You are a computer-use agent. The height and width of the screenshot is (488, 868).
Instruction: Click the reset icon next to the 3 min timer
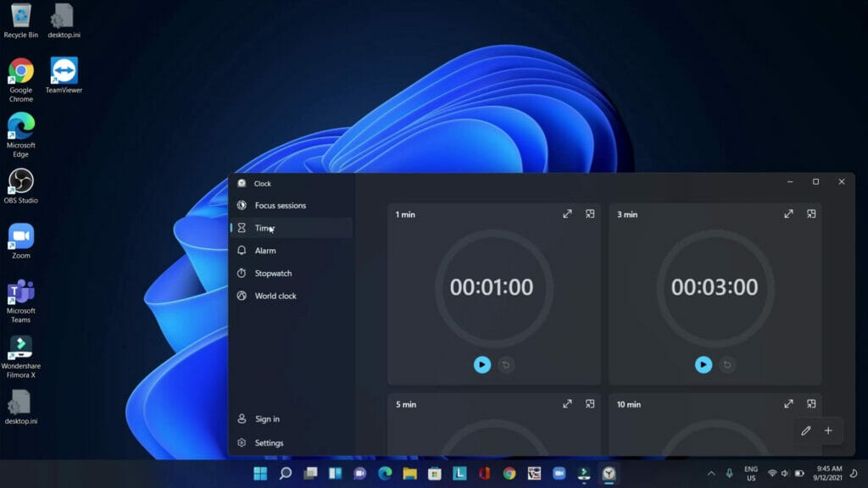click(x=726, y=364)
